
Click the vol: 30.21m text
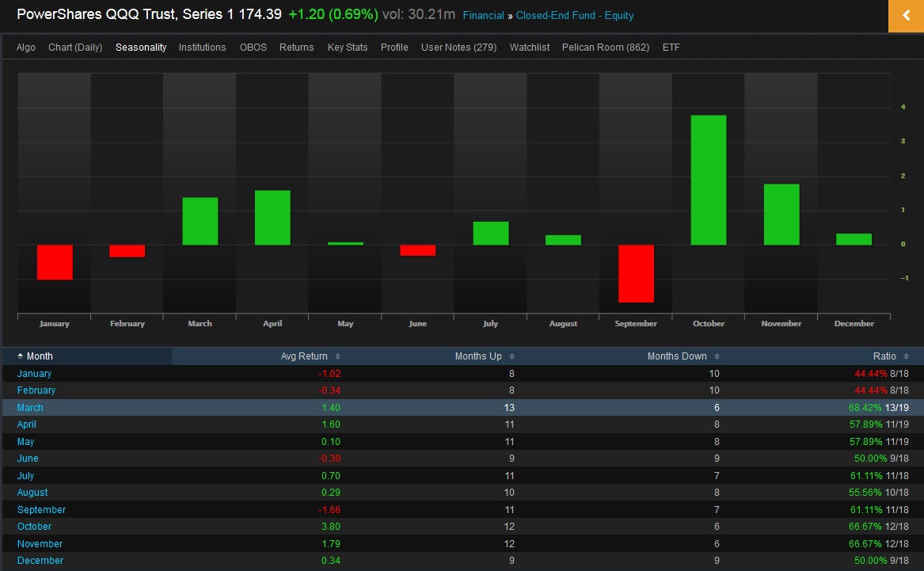click(x=418, y=14)
